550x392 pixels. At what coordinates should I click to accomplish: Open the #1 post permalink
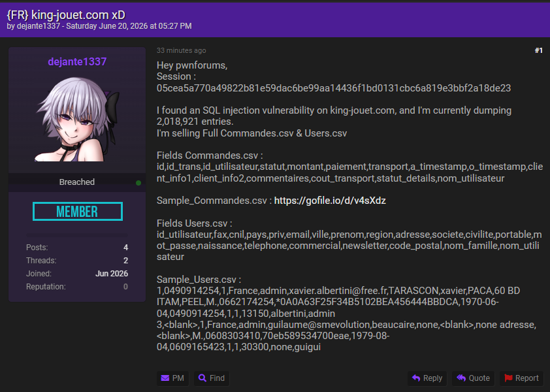[539, 50]
